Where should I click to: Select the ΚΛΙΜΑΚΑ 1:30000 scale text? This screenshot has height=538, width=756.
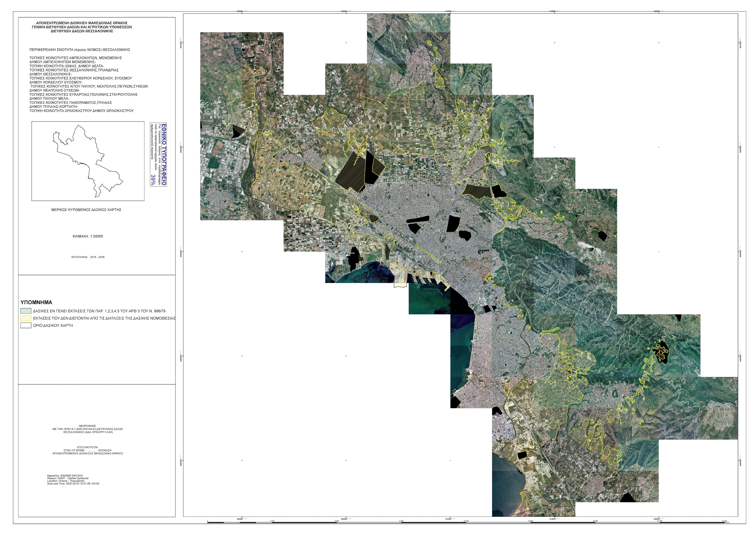(x=88, y=236)
